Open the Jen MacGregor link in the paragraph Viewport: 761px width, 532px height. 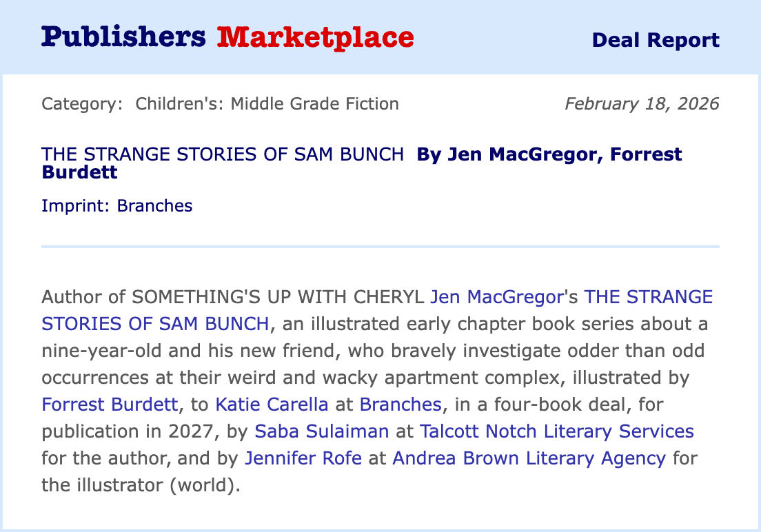click(x=496, y=298)
